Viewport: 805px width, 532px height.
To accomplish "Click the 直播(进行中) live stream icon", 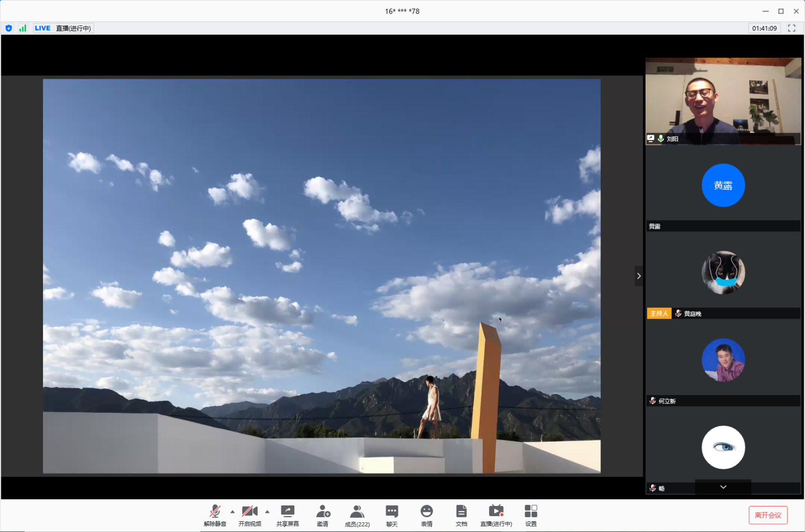I will [496, 512].
